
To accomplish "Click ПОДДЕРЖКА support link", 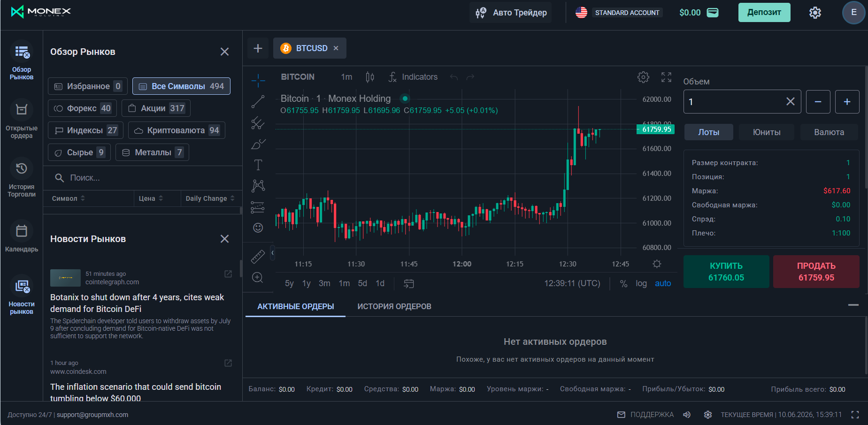I will [645, 415].
